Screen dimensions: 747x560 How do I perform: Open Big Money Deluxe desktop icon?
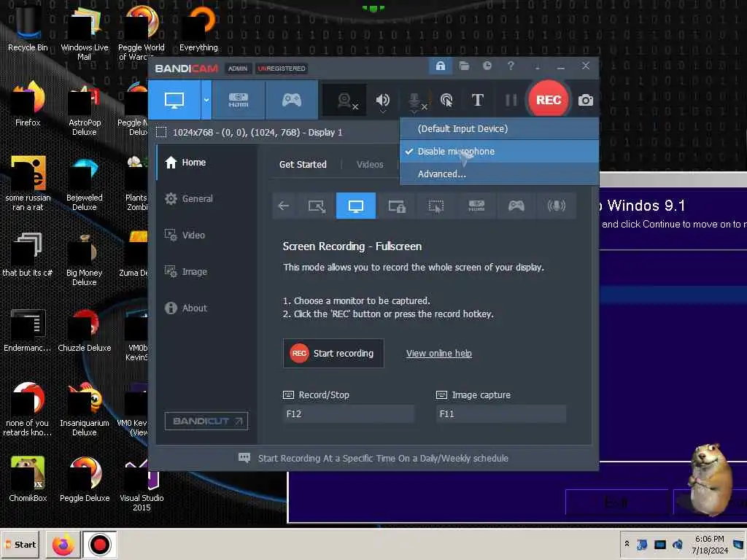85,259
